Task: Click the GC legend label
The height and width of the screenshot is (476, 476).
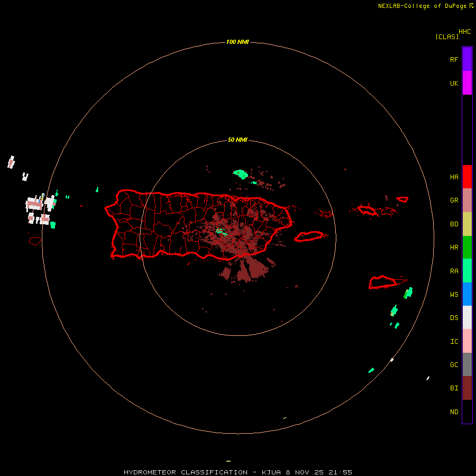Action: coord(454,364)
